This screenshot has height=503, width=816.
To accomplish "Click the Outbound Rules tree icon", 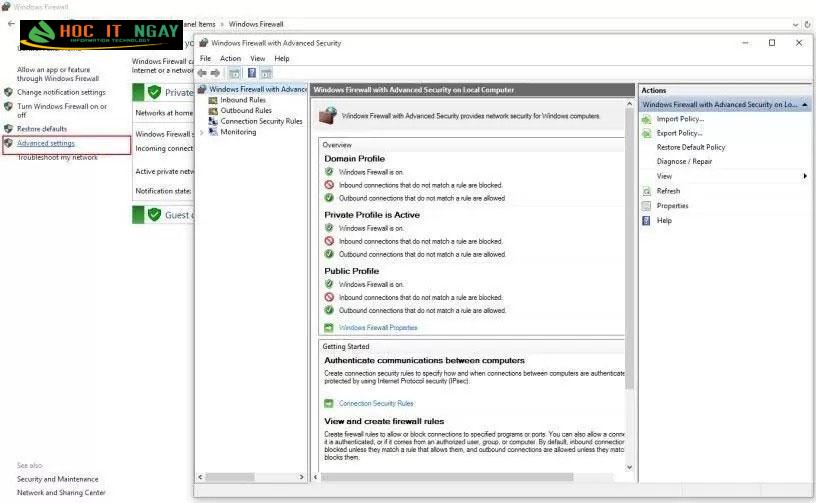I will [213, 110].
